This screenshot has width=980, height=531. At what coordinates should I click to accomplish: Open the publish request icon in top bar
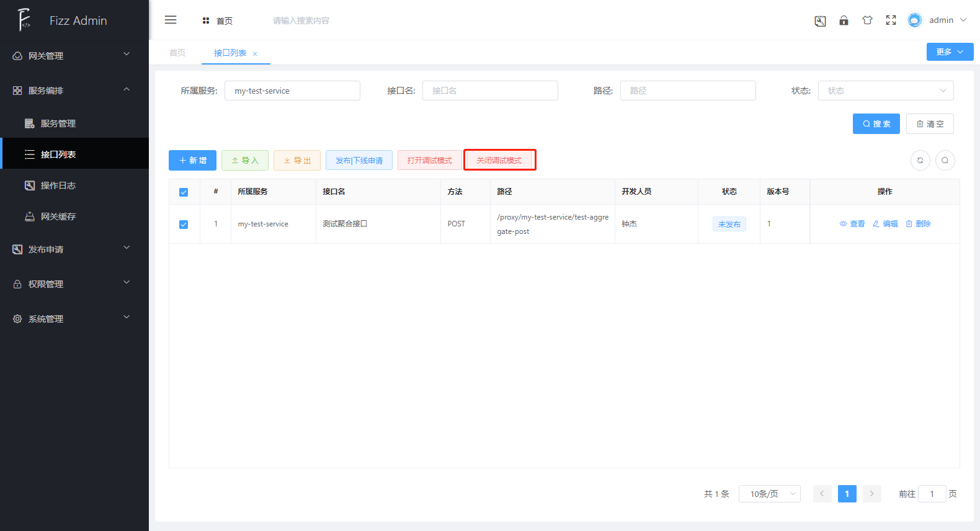click(820, 20)
